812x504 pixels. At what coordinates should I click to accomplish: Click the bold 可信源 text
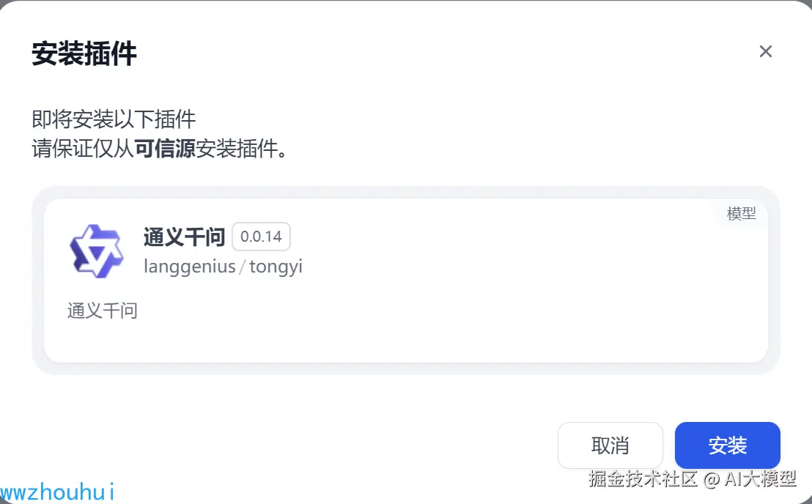point(165,149)
